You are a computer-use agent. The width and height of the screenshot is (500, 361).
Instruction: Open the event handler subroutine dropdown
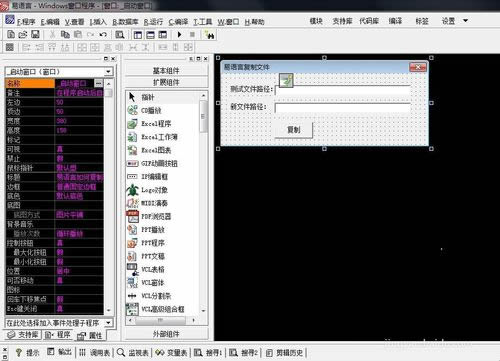coord(108,323)
